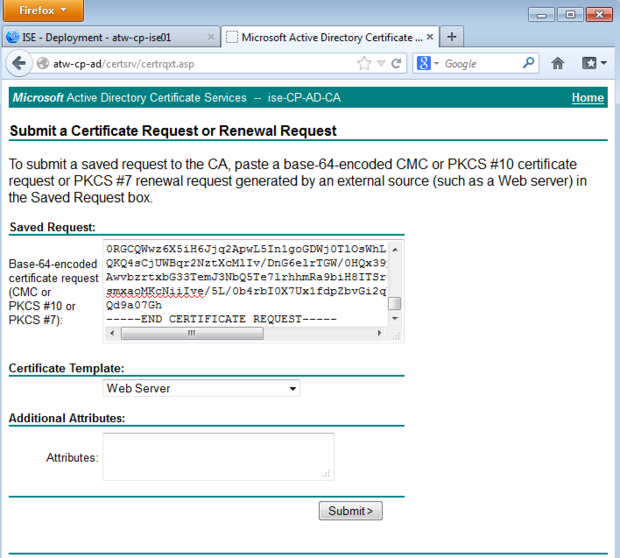620x558 pixels.
Task: Minimize the Firefox window
Action: pyautogui.click(x=541, y=15)
